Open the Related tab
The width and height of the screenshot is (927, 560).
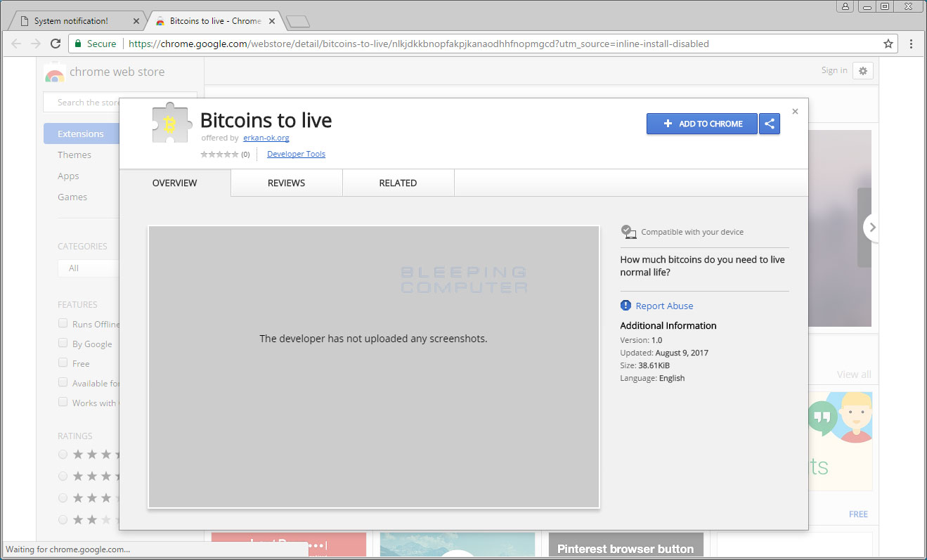pyautogui.click(x=398, y=183)
